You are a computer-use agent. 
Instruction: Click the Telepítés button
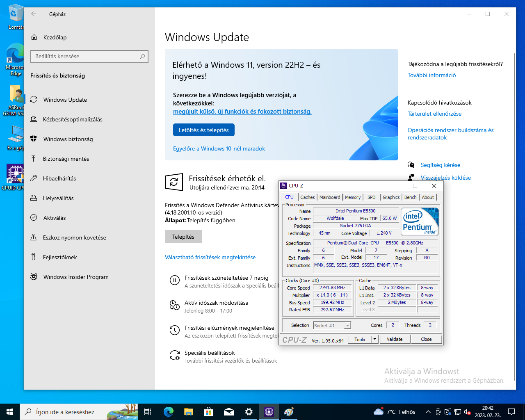183,237
